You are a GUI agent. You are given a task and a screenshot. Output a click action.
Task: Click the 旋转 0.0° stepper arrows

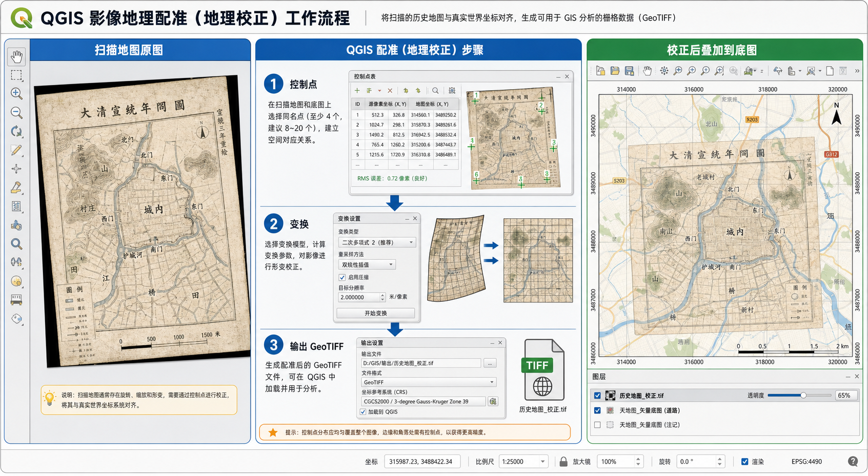click(720, 462)
